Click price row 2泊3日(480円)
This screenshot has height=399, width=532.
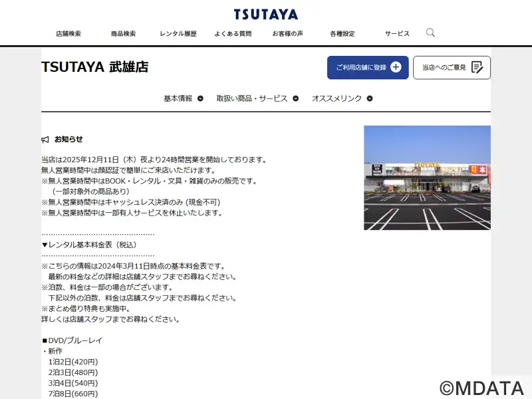(x=73, y=372)
